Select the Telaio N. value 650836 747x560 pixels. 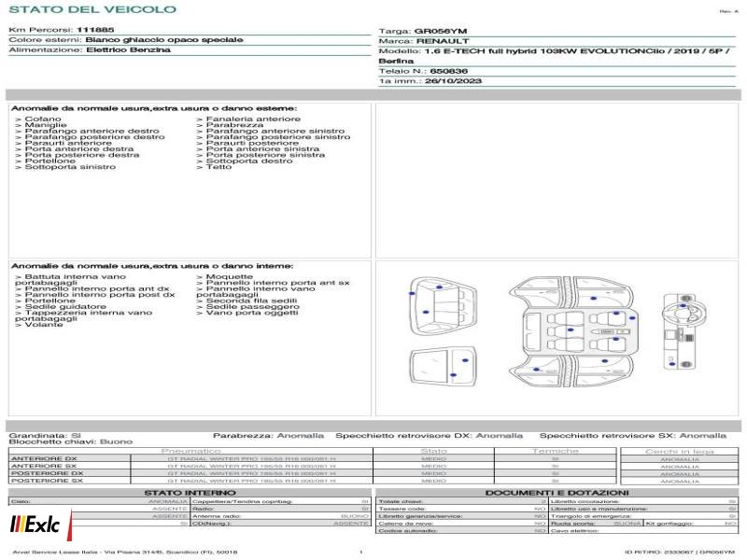coord(449,71)
